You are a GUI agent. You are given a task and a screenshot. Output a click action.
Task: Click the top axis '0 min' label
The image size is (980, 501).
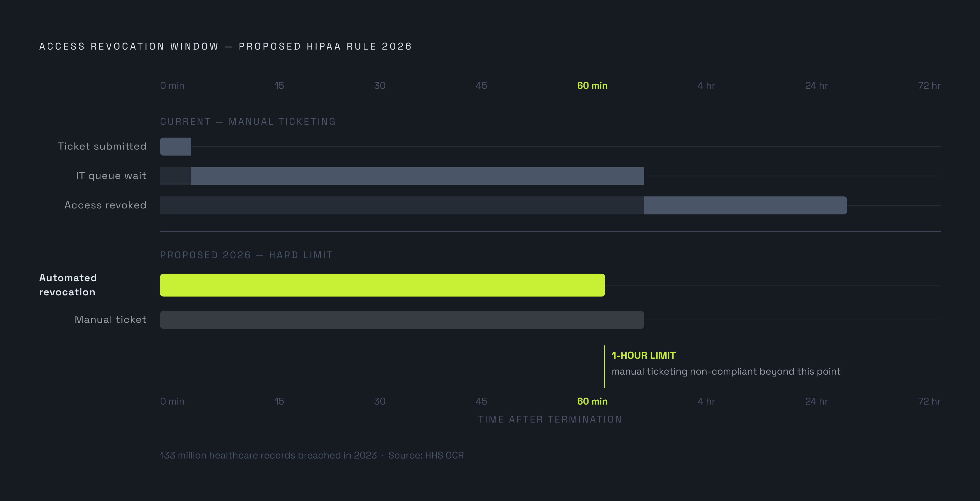coord(172,86)
